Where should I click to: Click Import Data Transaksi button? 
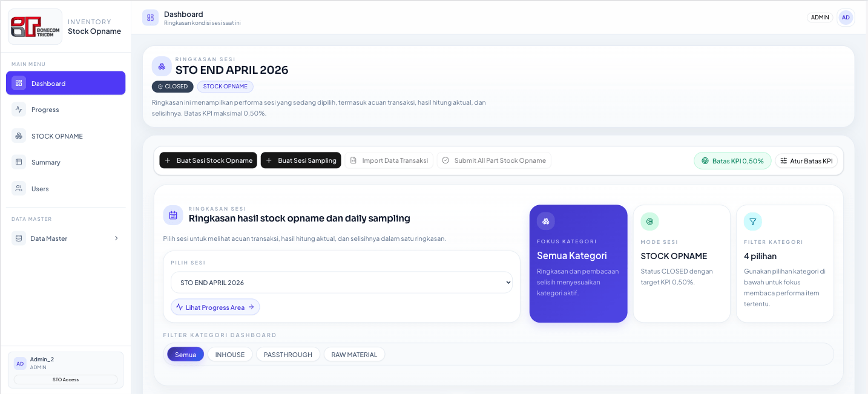(x=389, y=160)
